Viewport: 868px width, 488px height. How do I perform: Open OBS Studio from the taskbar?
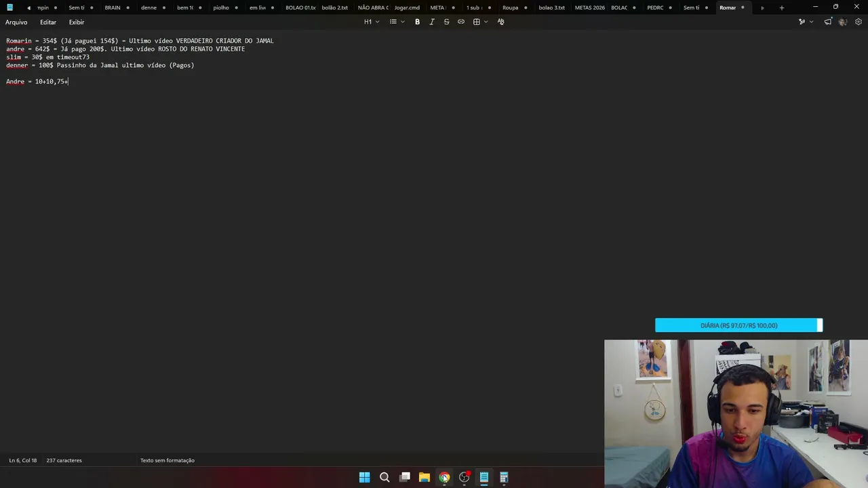click(465, 477)
